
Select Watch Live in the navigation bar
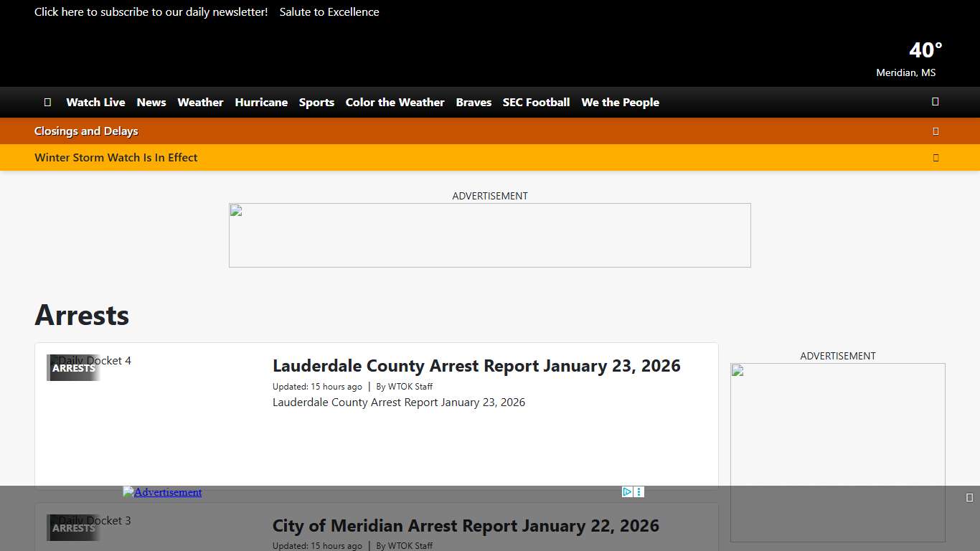point(95,102)
